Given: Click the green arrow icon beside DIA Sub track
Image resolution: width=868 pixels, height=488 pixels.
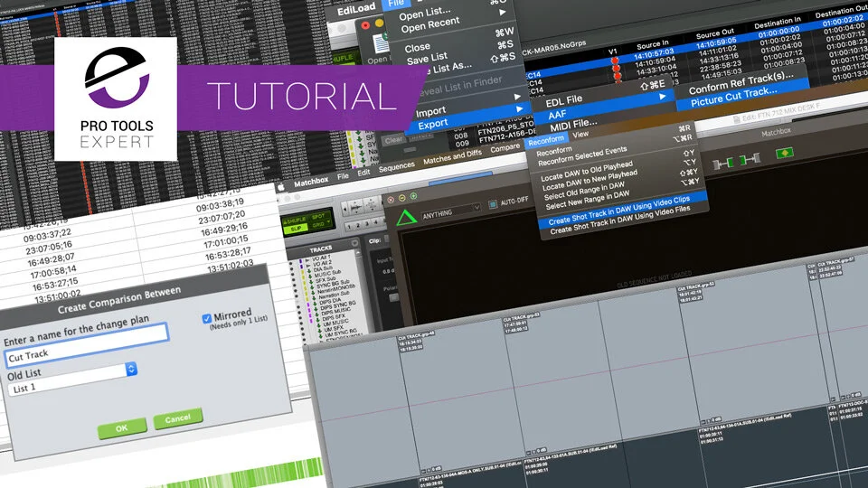Looking at the screenshot, I should [307, 269].
